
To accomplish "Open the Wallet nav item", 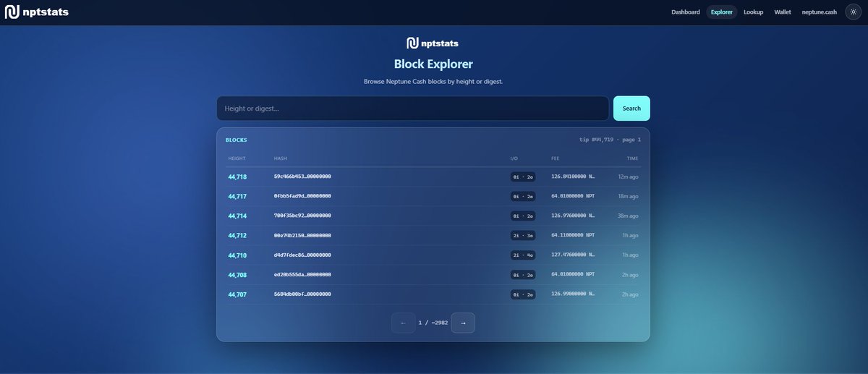I will (783, 12).
